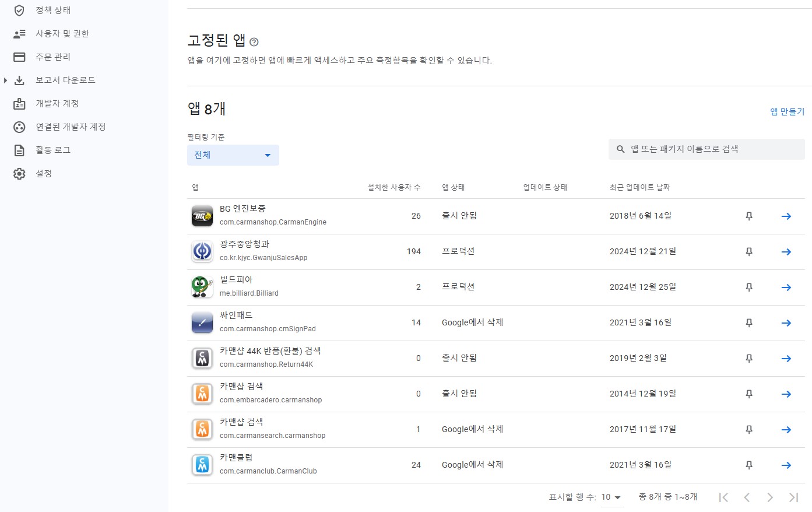Click the 빌드피아 app icon thumbnail

[x=202, y=287]
